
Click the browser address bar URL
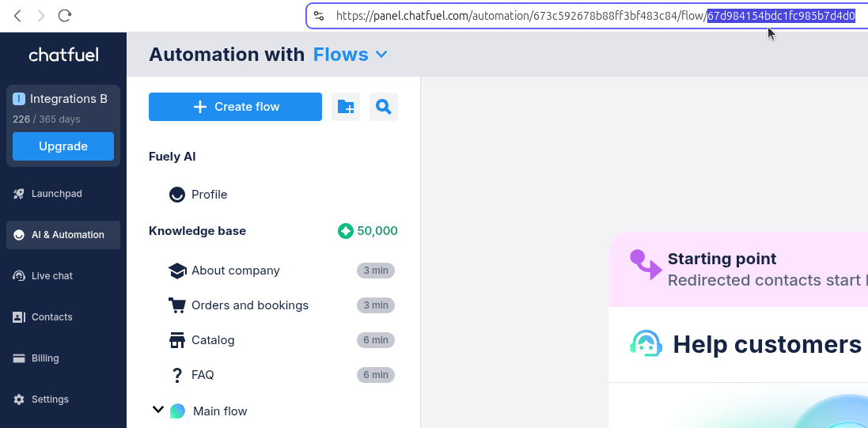coord(514,16)
